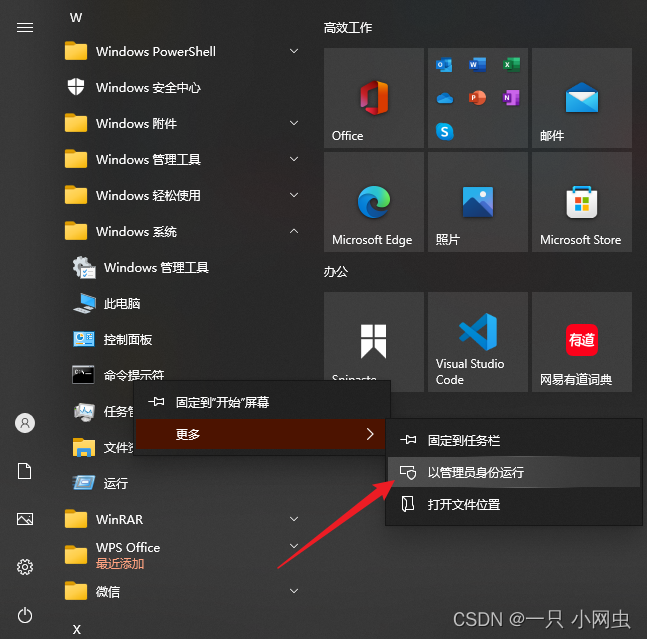Viewport: 647px width, 639px height.
Task: Click the Power icon in sidebar
Action: [25, 615]
